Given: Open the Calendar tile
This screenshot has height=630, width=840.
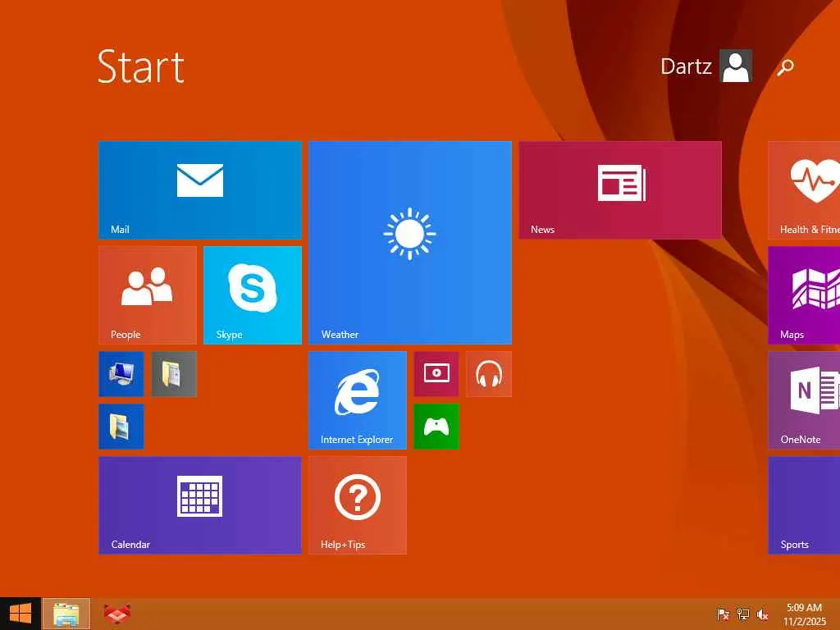Looking at the screenshot, I should pyautogui.click(x=200, y=505).
